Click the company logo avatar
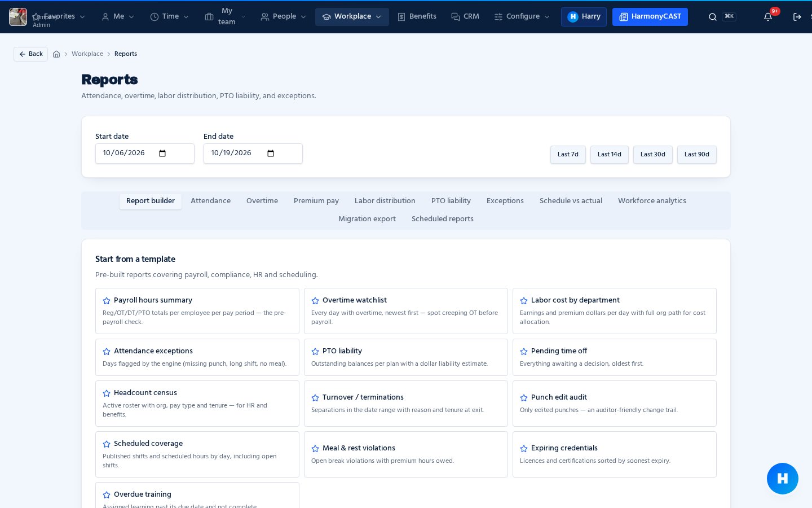Viewport: 812px width, 508px height. pos(18,17)
